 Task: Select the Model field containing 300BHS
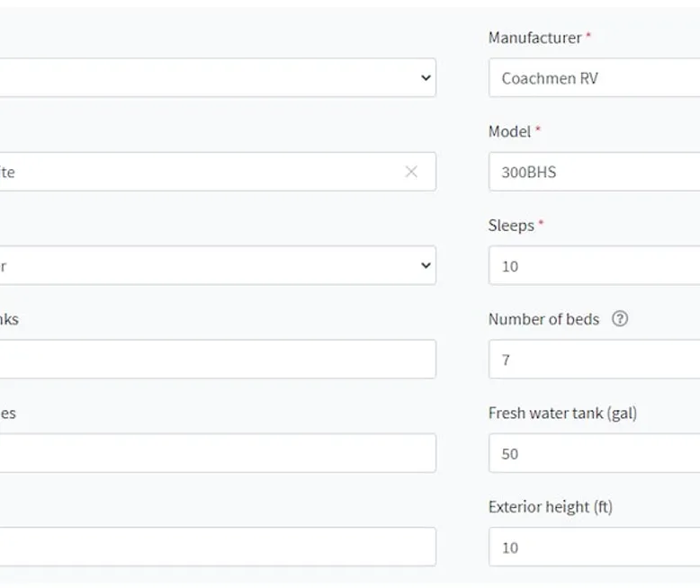coord(594,172)
